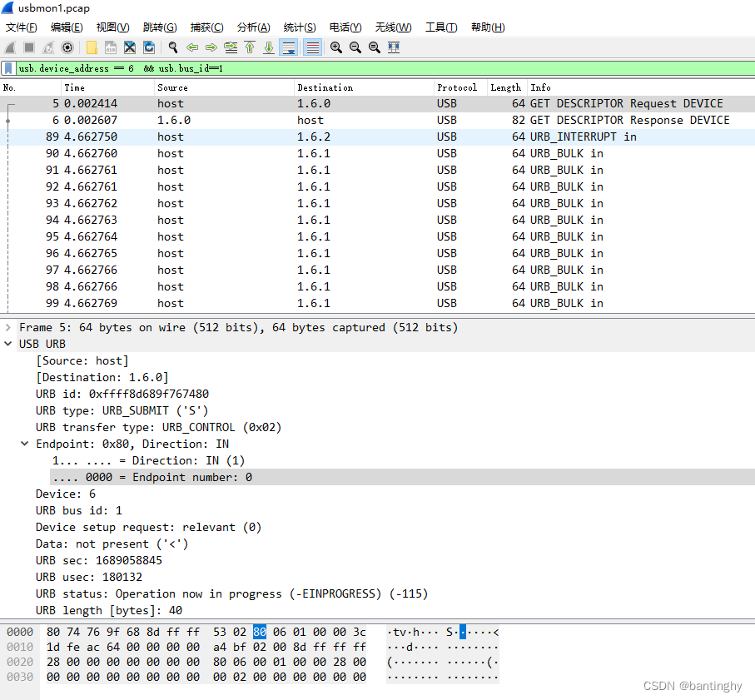Collapse the USB URB tree section
The width and height of the screenshot is (755, 700).
point(7,345)
